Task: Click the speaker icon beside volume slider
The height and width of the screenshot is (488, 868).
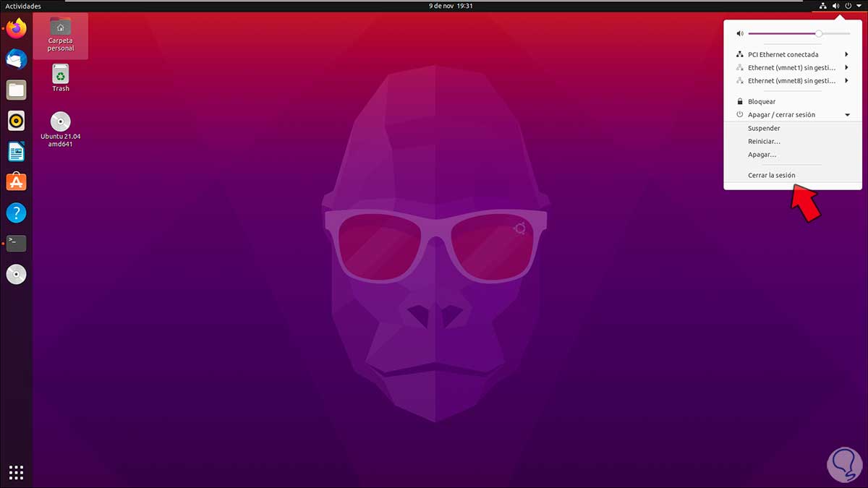Action: point(739,34)
